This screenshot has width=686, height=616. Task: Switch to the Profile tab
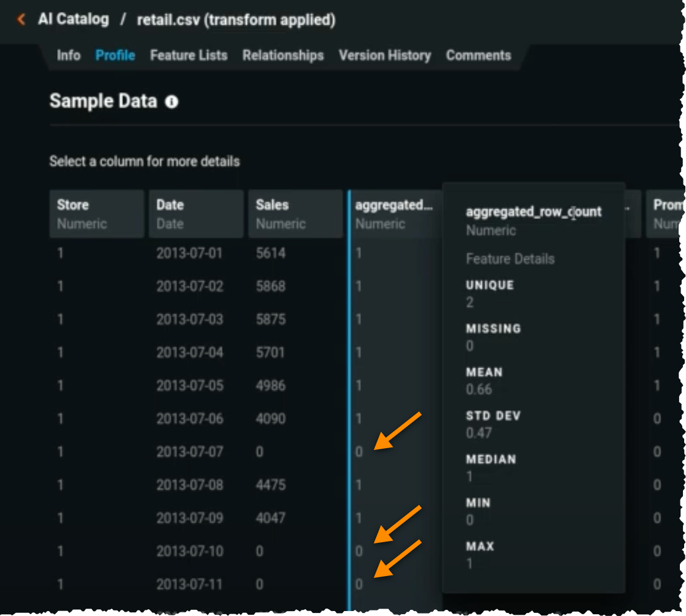(x=115, y=55)
